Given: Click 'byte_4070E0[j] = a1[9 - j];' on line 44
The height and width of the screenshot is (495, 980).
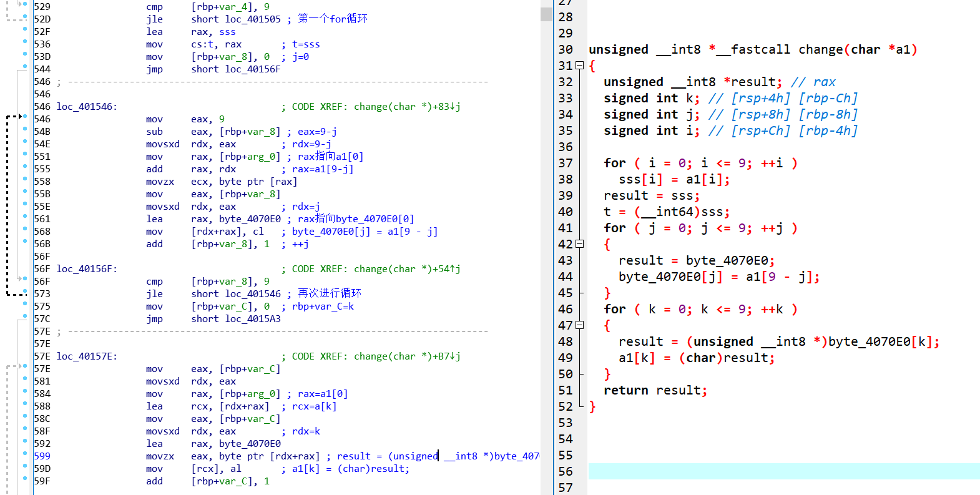Looking at the screenshot, I should coord(719,277).
